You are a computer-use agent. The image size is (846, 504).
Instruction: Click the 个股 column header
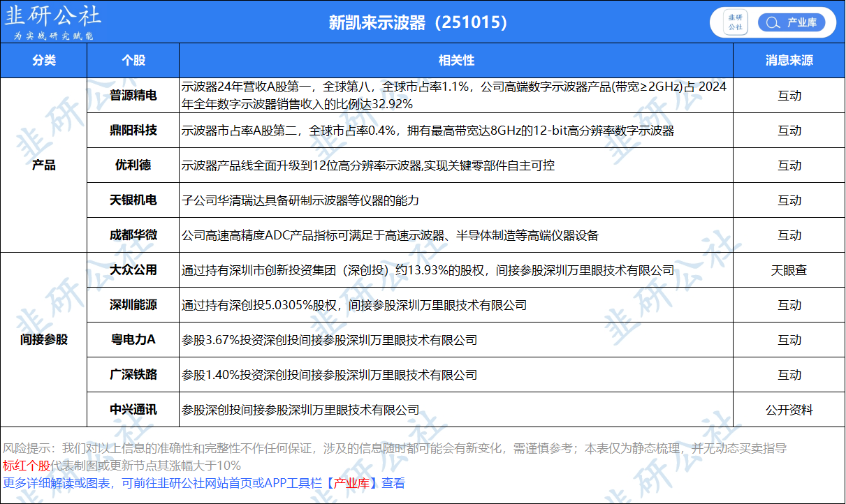(133, 61)
